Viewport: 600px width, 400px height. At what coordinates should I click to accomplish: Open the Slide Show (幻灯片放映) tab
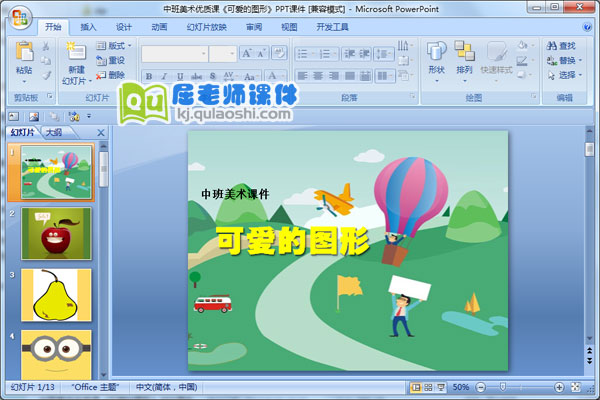[x=207, y=27]
